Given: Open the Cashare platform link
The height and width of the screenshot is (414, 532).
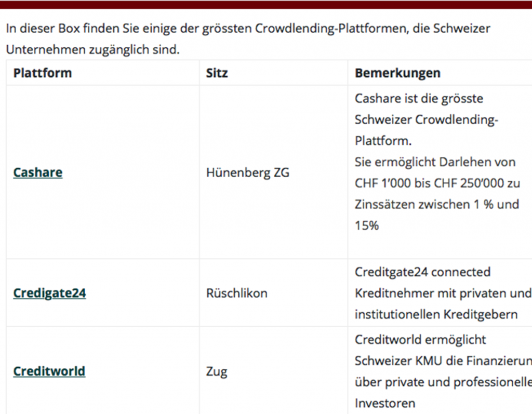Looking at the screenshot, I should (38, 172).
